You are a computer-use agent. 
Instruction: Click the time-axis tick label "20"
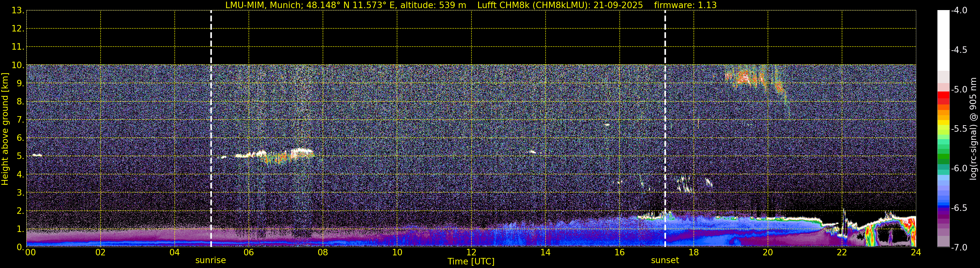pos(768,253)
